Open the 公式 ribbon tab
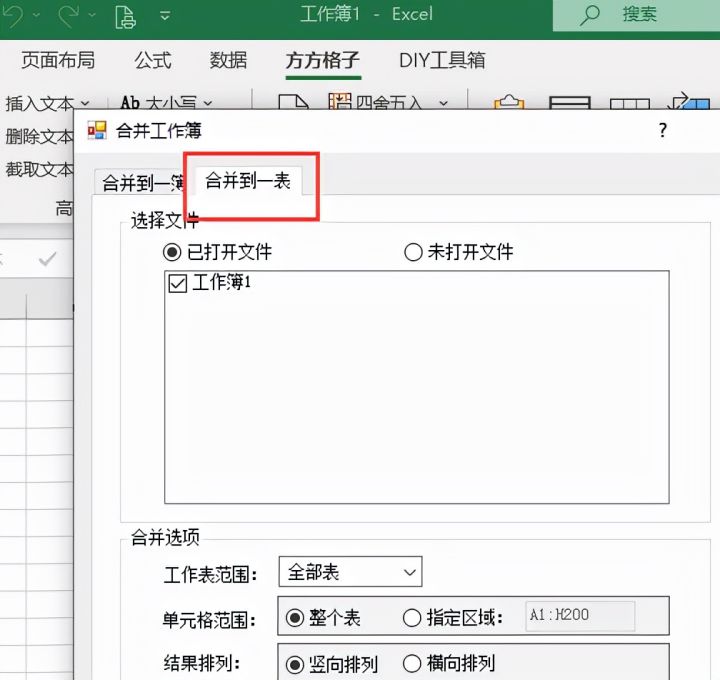Image resolution: width=720 pixels, height=680 pixels. click(153, 60)
